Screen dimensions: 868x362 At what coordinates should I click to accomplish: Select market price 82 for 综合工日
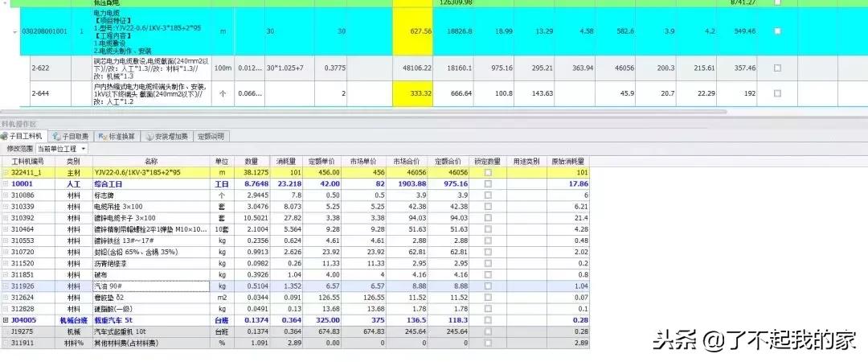click(x=363, y=184)
